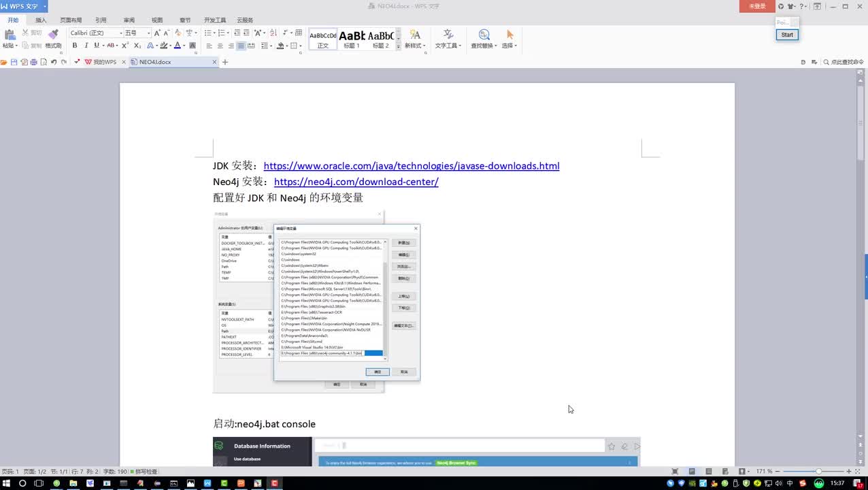Expand the styles gallery
Screen dimensions: 868x490
tap(399, 46)
